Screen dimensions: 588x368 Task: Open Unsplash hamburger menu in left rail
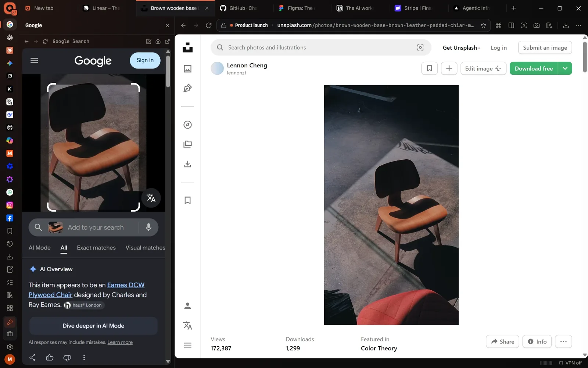pos(187,345)
